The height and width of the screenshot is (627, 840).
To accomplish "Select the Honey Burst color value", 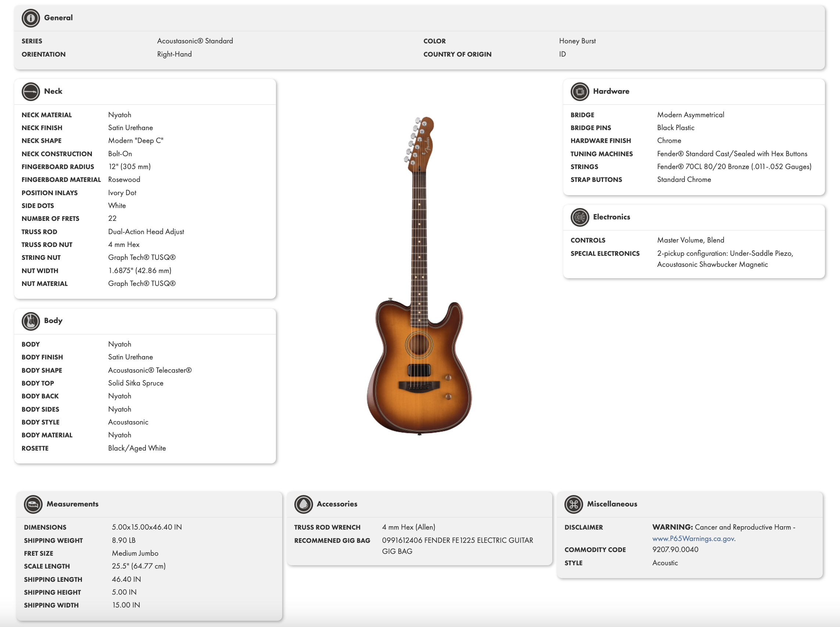I will [x=577, y=41].
